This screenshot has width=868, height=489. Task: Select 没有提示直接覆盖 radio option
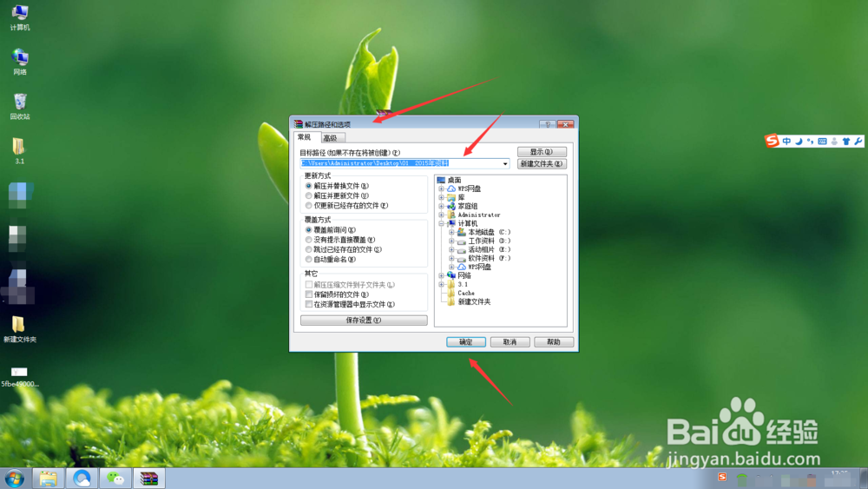341,240
